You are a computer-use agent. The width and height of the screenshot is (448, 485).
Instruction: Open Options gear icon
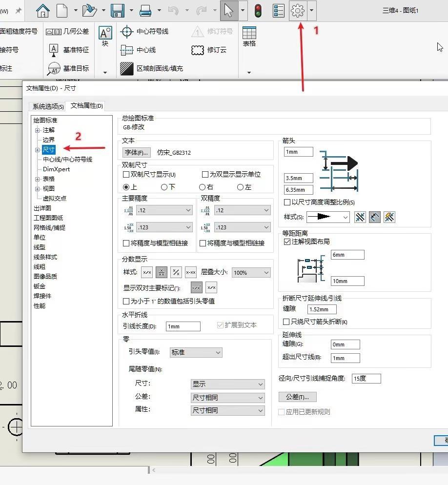tap(298, 11)
